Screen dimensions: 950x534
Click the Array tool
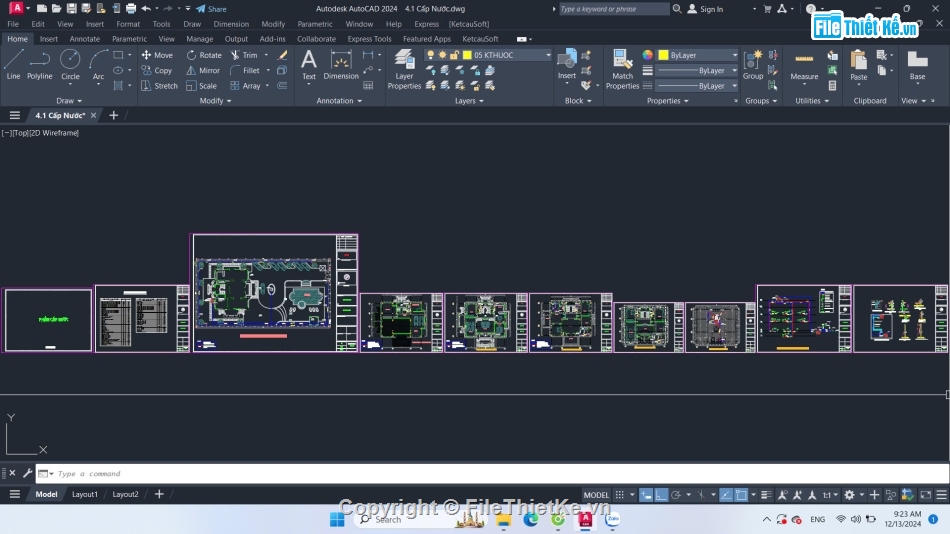tap(245, 86)
